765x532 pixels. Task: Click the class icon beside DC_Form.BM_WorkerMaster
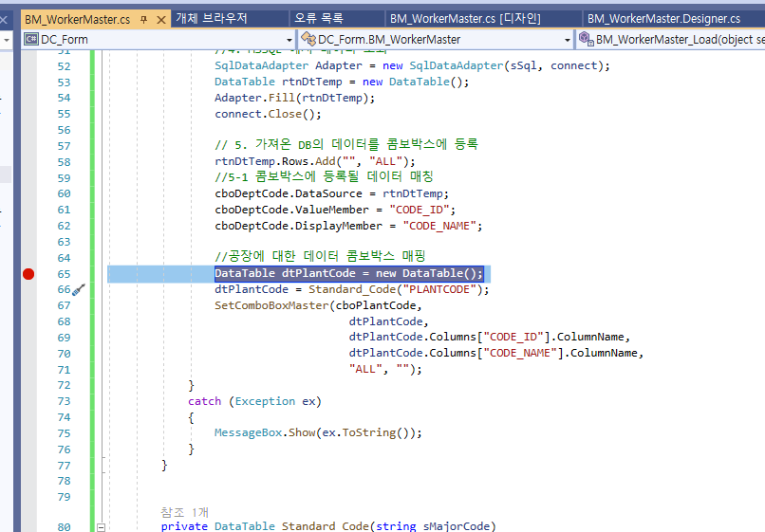coord(308,39)
